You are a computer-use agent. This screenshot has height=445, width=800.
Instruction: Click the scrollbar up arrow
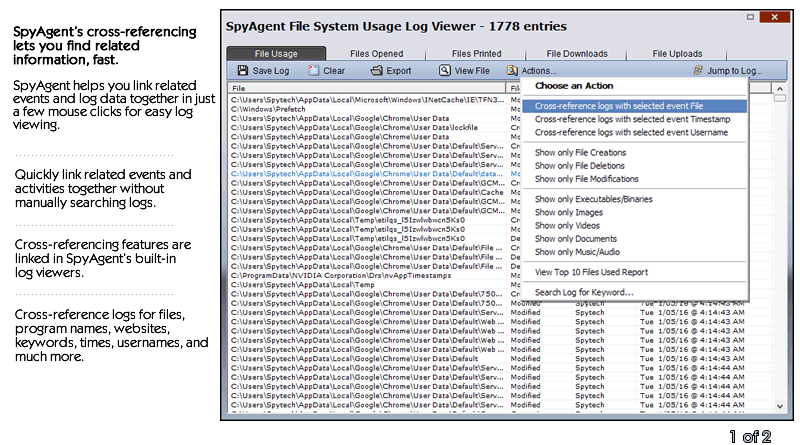click(780, 88)
